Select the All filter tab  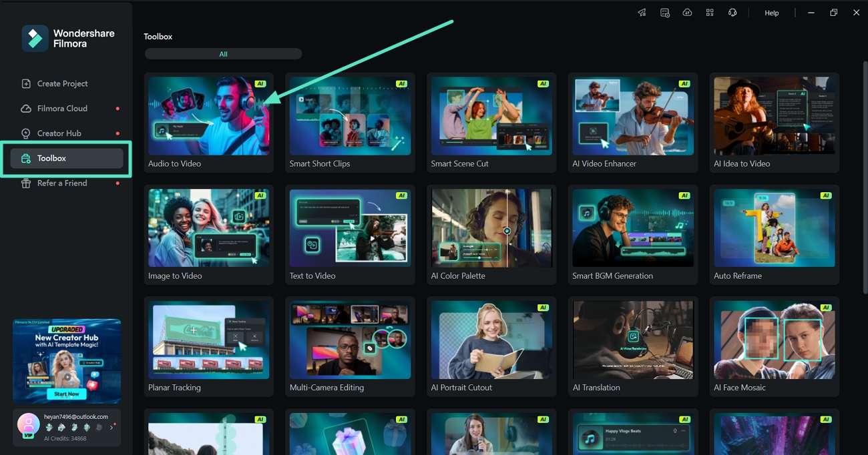[224, 54]
